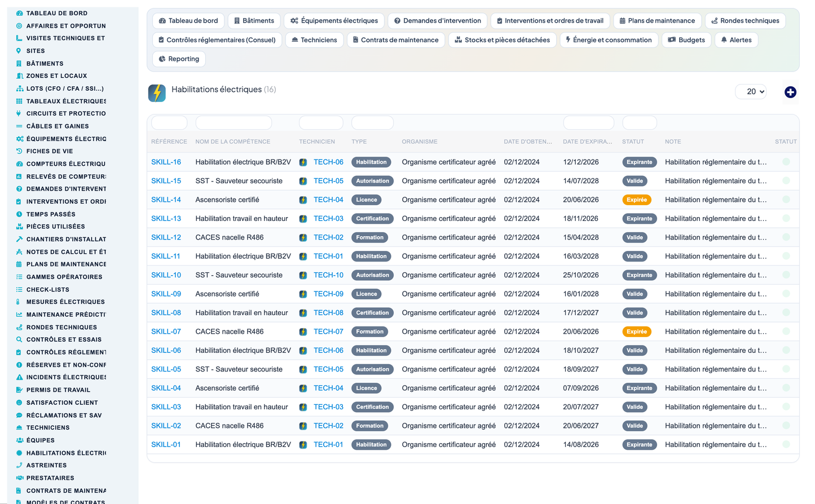815x504 pixels.
Task: Click the Incidents électriques warning icon
Action: click(x=19, y=377)
